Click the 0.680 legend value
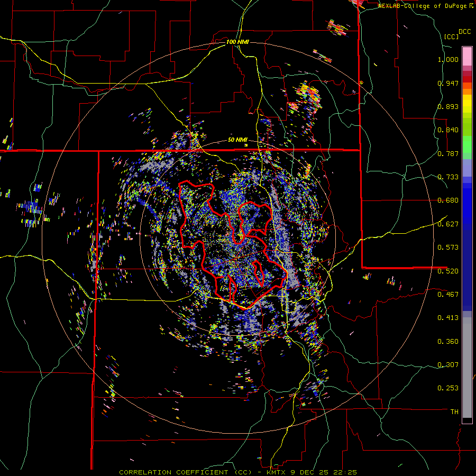The image size is (476, 476). [448, 200]
